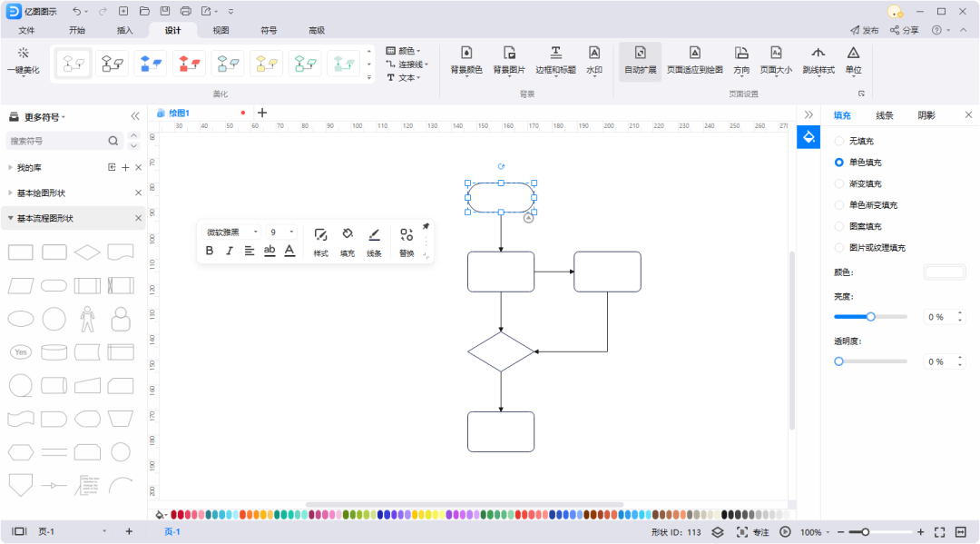980x544 pixels.
Task: Open the theme color (颜色) dropdown
Action: click(x=403, y=51)
